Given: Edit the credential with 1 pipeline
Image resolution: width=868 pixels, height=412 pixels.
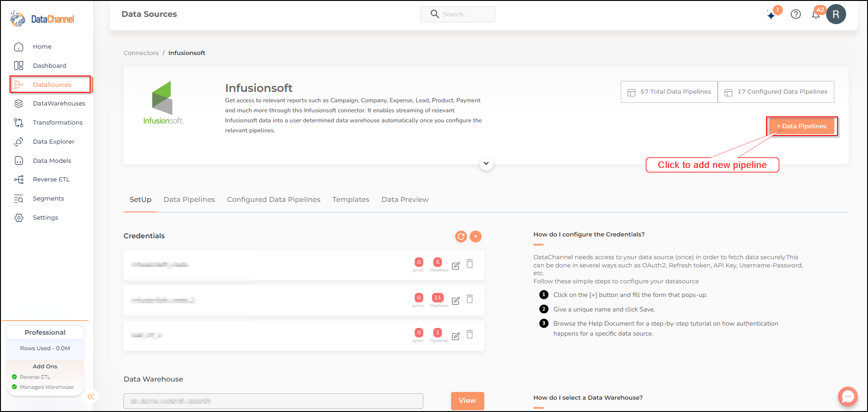Looking at the screenshot, I should 456,336.
